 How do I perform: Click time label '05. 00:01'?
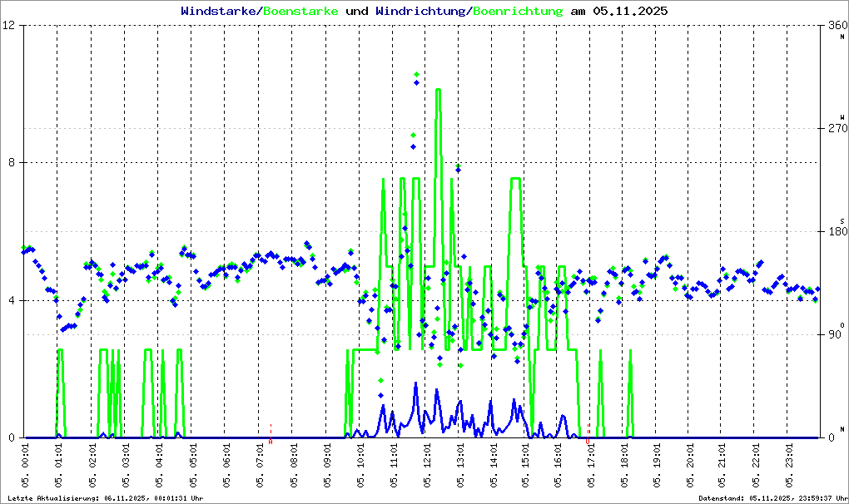pyautogui.click(x=25, y=466)
